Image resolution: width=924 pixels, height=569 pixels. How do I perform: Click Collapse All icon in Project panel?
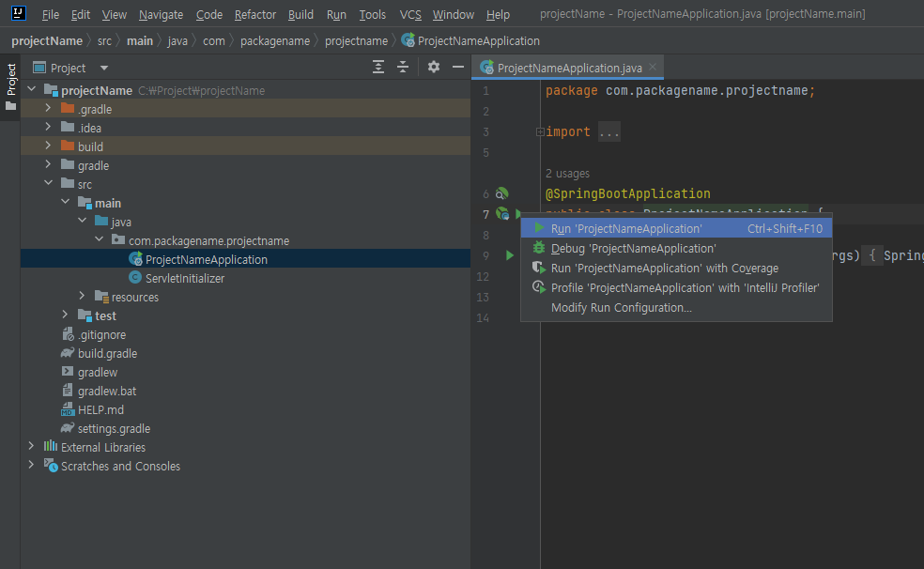tap(403, 68)
